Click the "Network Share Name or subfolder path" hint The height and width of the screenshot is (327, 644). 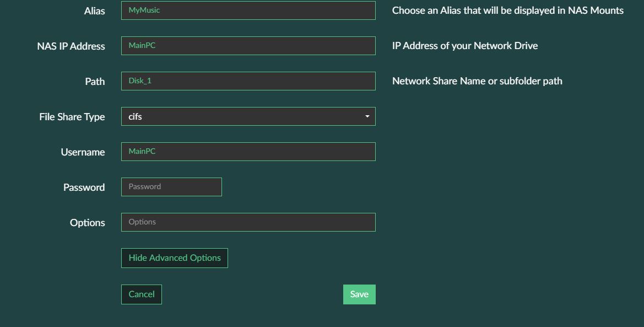pyautogui.click(x=477, y=81)
